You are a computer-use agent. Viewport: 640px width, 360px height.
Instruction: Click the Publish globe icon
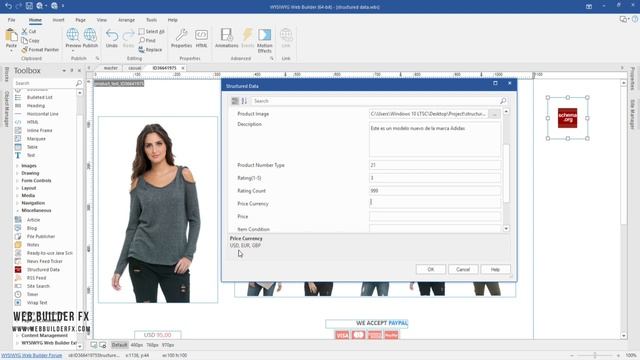click(90, 36)
